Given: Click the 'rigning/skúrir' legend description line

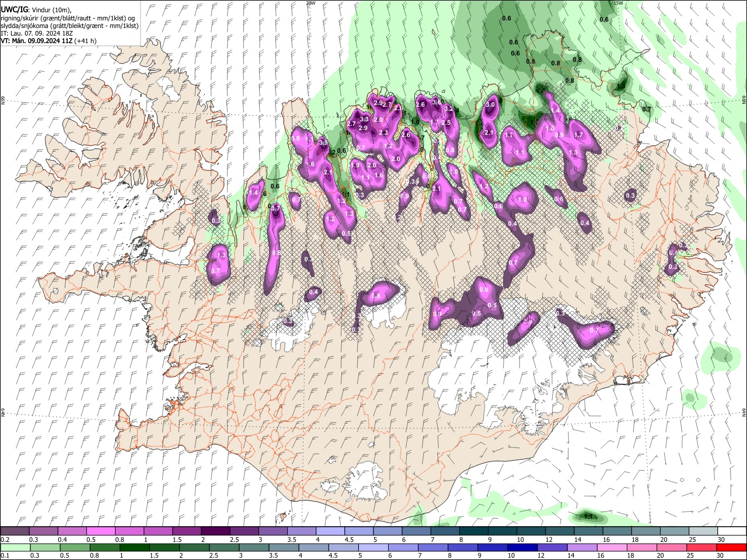Looking at the screenshot, I should [x=69, y=18].
